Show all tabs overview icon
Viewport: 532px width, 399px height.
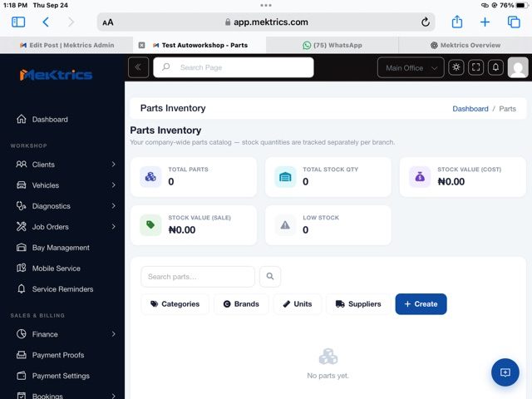point(514,22)
